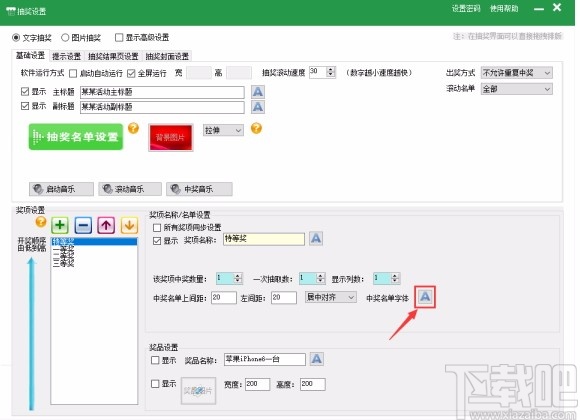Open help icon in prize item settings
Image resolution: width=580 pixels, height=420 pixels.
(41, 222)
